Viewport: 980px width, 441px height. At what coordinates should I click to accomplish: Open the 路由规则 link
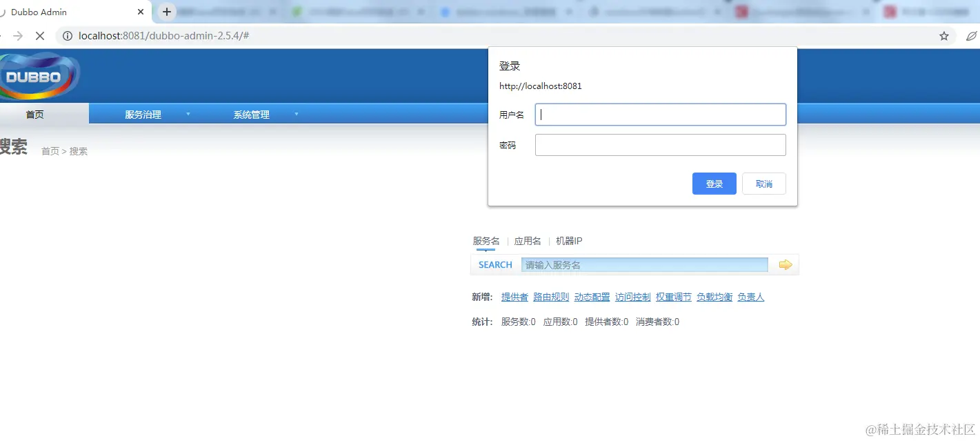click(x=550, y=296)
